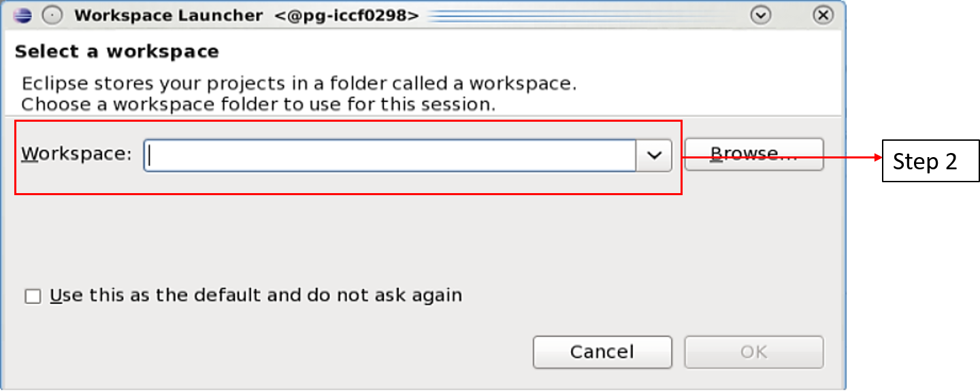Click "Choose a workspace folder" description line
The width and height of the screenshot is (980, 391).
coord(258,105)
